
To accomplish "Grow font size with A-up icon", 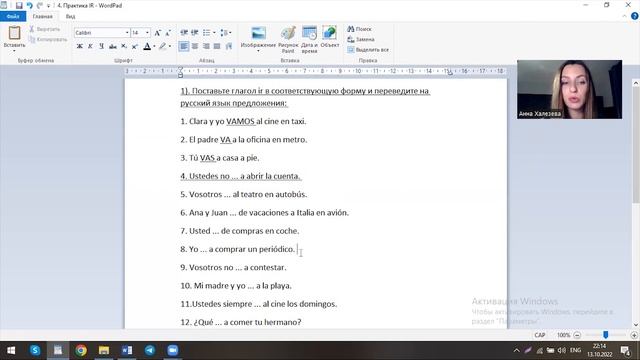I will (158, 33).
